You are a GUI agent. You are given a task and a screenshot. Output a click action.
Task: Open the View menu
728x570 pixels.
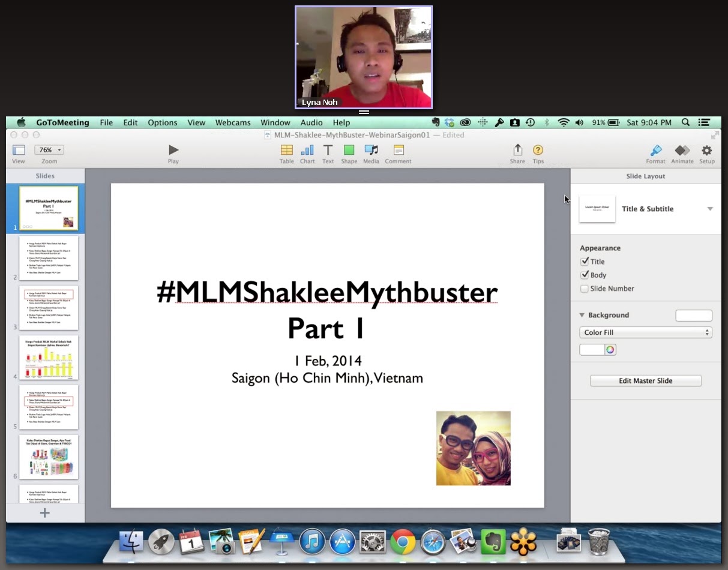click(196, 122)
